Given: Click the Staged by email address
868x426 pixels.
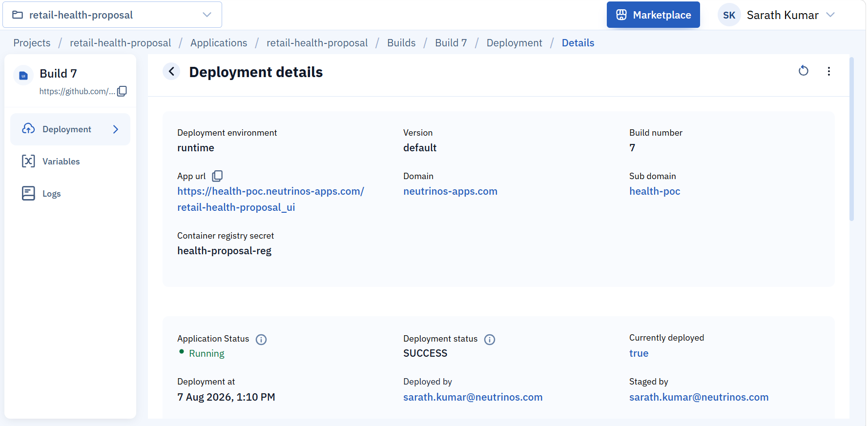Looking at the screenshot, I should point(699,397).
